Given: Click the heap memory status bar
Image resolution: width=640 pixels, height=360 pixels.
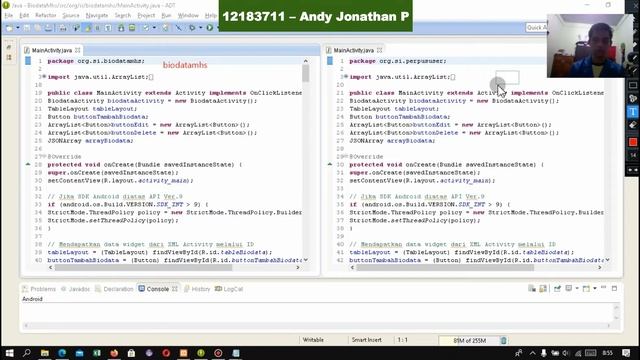Looking at the screenshot, I should (x=469, y=340).
